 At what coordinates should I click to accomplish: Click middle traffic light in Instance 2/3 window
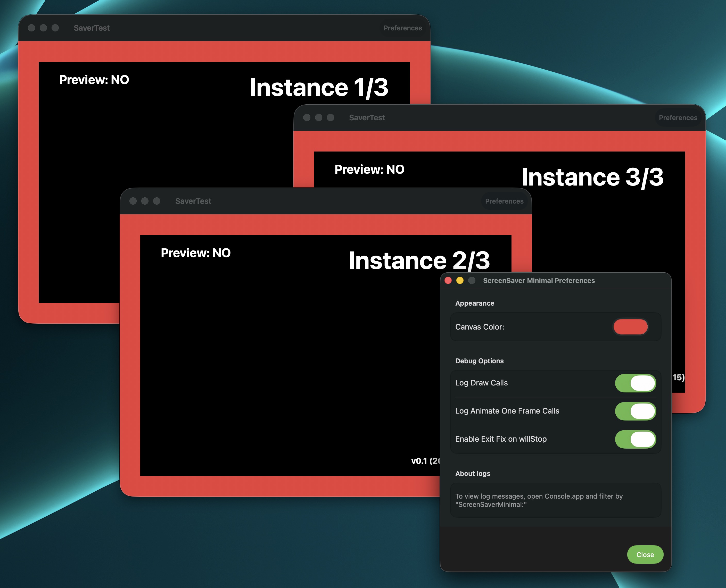click(145, 201)
